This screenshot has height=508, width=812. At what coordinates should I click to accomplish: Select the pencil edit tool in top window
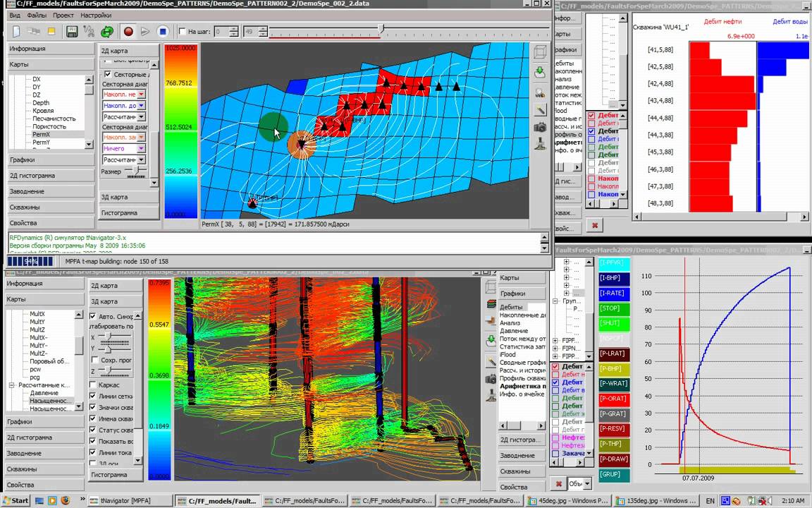(x=540, y=109)
